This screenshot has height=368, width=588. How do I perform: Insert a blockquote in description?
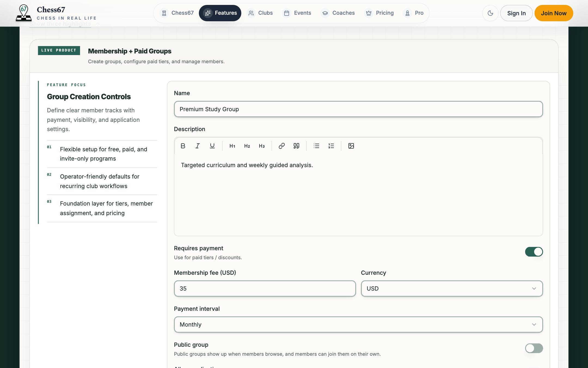point(296,146)
